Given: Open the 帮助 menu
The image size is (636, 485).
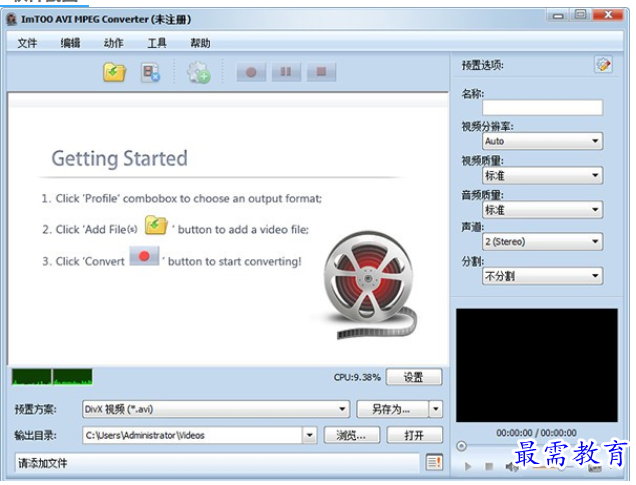Looking at the screenshot, I should tap(200, 43).
